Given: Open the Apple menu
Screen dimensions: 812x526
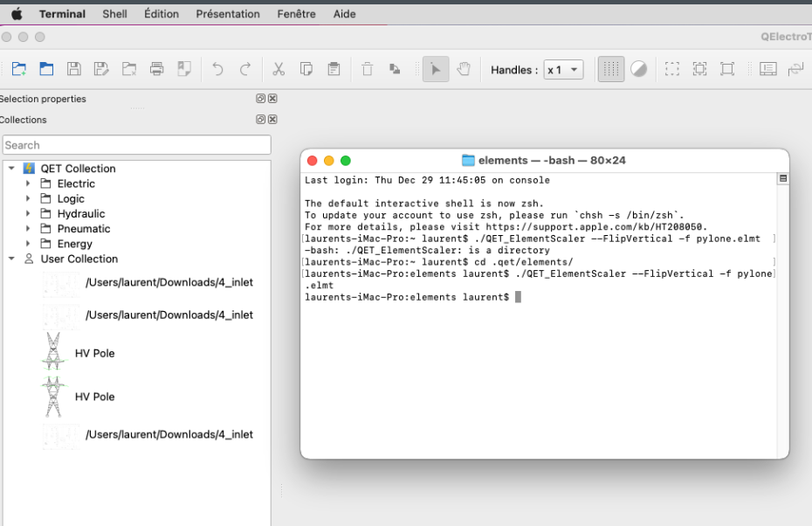Looking at the screenshot, I should click(x=17, y=14).
